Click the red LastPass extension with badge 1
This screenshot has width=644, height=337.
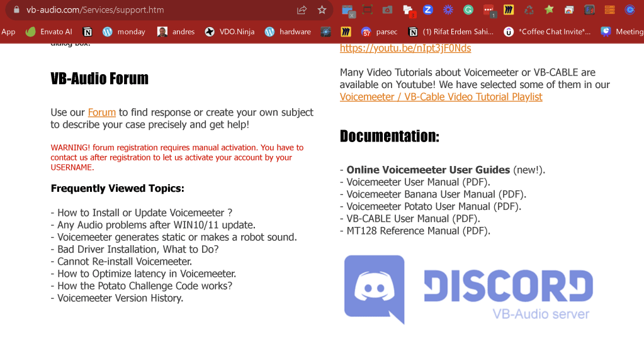click(x=489, y=11)
